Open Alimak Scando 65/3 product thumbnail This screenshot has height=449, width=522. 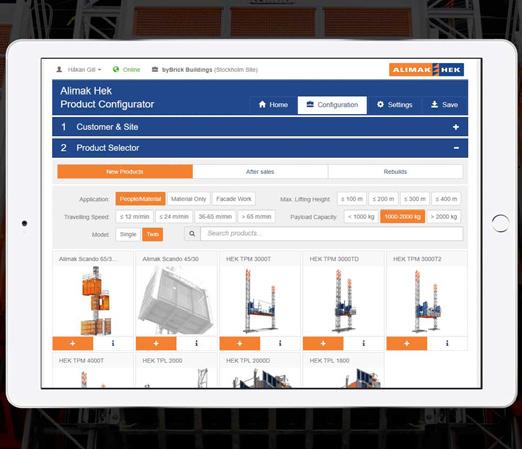pyautogui.click(x=95, y=301)
